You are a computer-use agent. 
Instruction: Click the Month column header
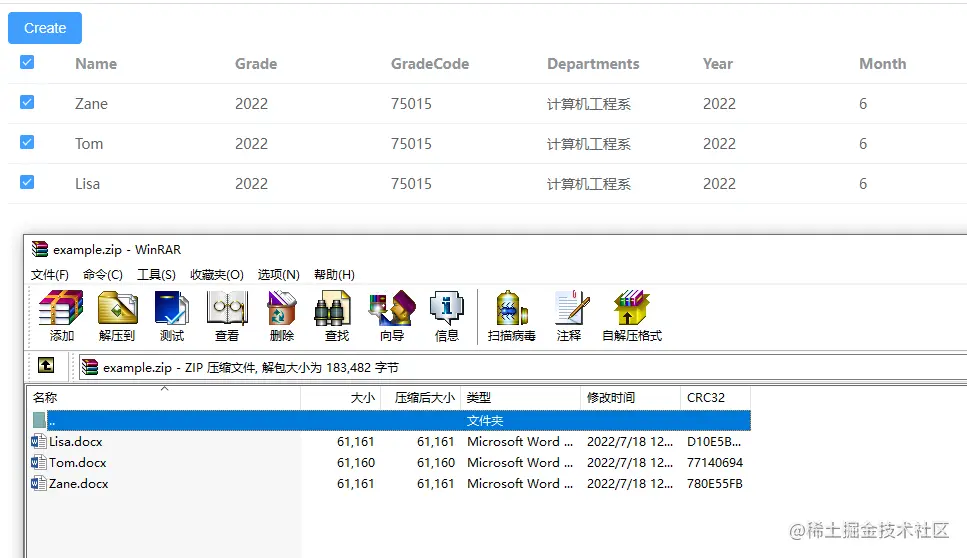pyautogui.click(x=883, y=64)
